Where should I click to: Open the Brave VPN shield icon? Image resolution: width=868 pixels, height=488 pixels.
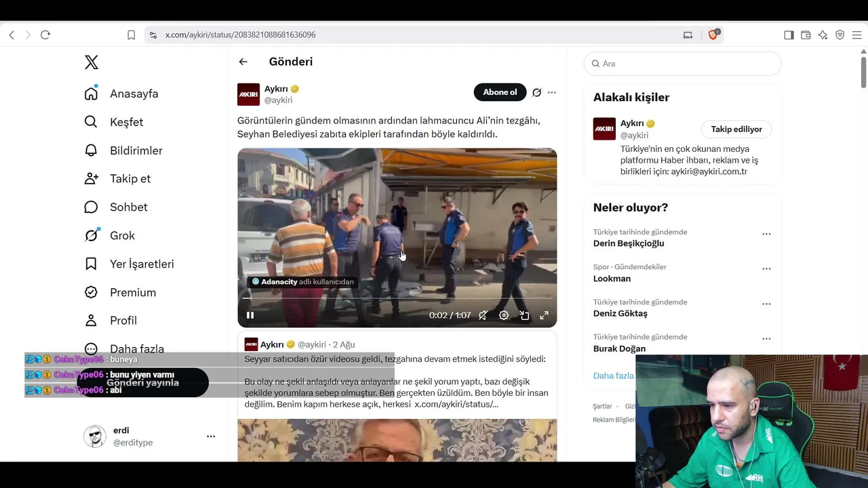[840, 35]
